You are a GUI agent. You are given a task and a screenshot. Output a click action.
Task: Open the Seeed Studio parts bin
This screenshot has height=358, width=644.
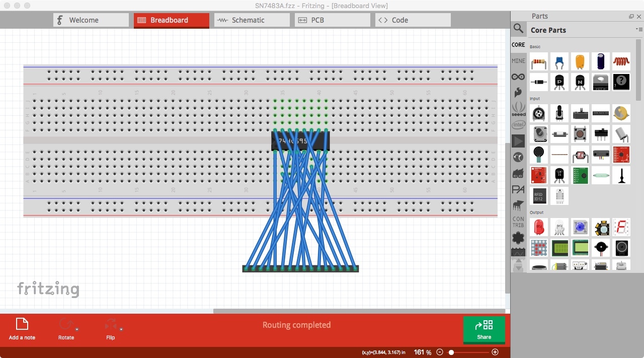518,109
